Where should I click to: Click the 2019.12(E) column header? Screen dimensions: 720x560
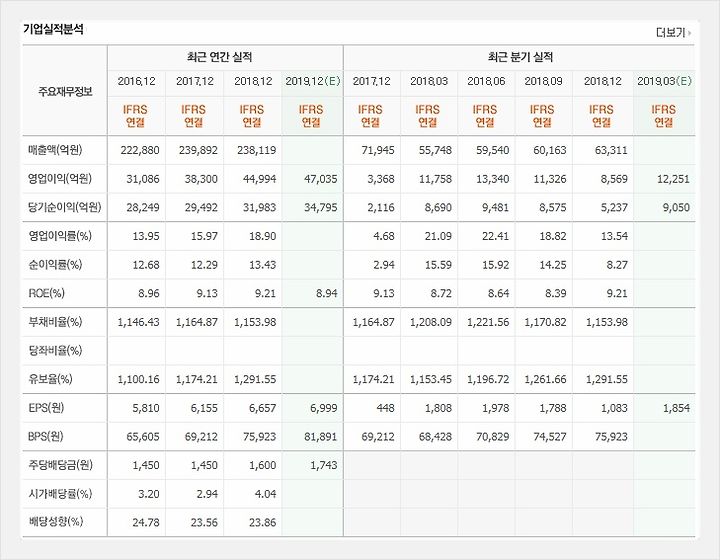pyautogui.click(x=313, y=81)
